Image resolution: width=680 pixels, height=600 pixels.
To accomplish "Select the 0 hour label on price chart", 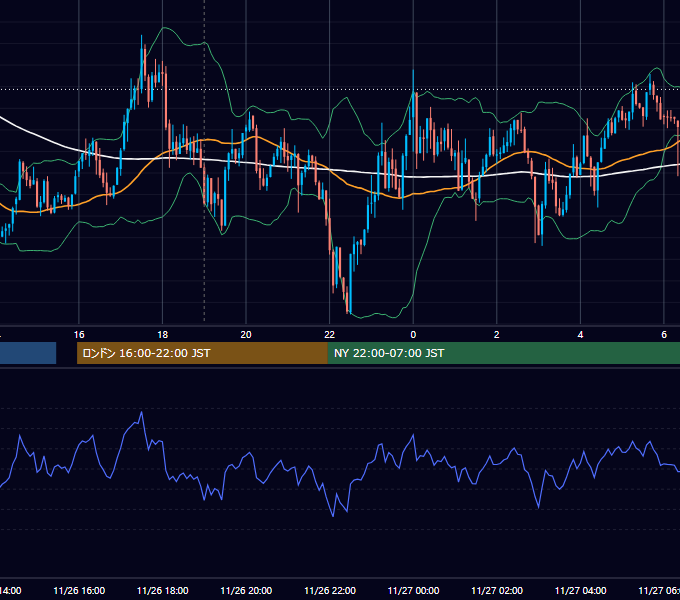I will coord(413,335).
